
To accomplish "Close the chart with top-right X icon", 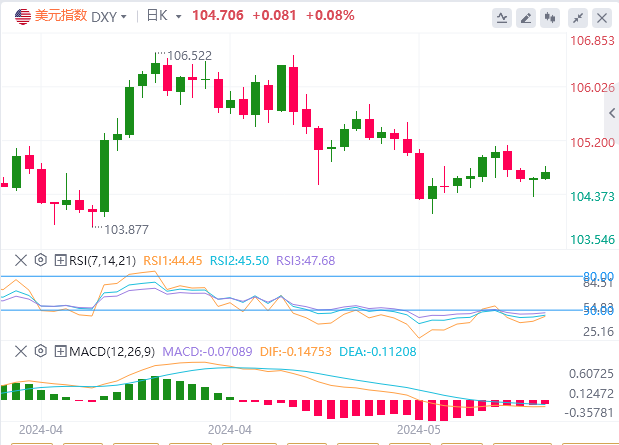I will (602, 18).
